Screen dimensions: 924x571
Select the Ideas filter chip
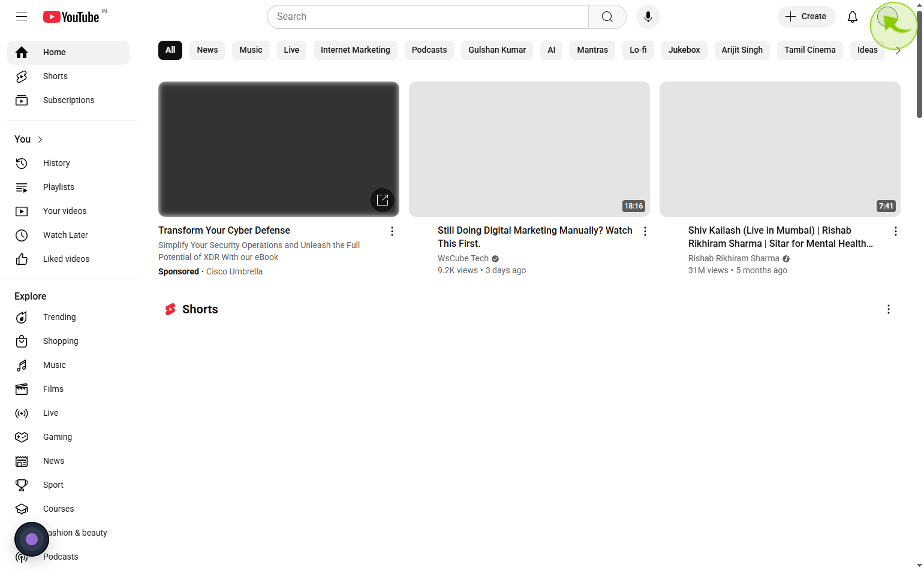(x=867, y=50)
